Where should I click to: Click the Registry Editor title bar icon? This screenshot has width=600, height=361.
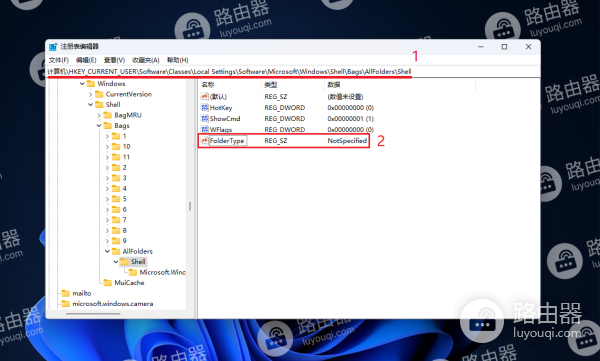coord(53,47)
